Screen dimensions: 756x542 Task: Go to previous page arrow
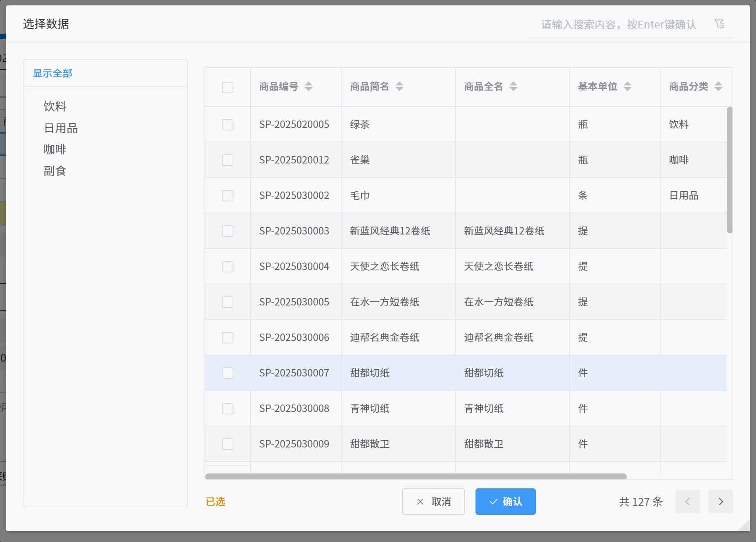687,502
